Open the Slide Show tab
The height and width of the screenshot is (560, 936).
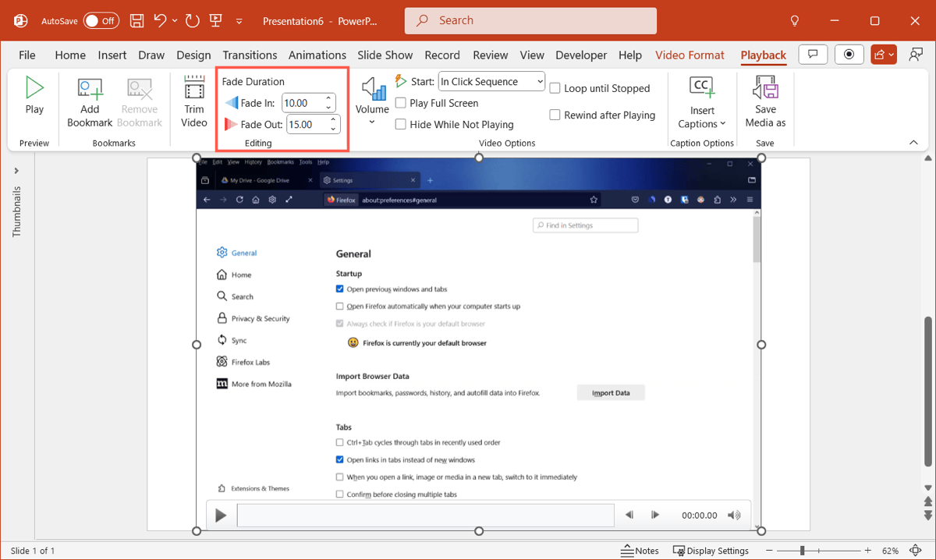[385, 55]
